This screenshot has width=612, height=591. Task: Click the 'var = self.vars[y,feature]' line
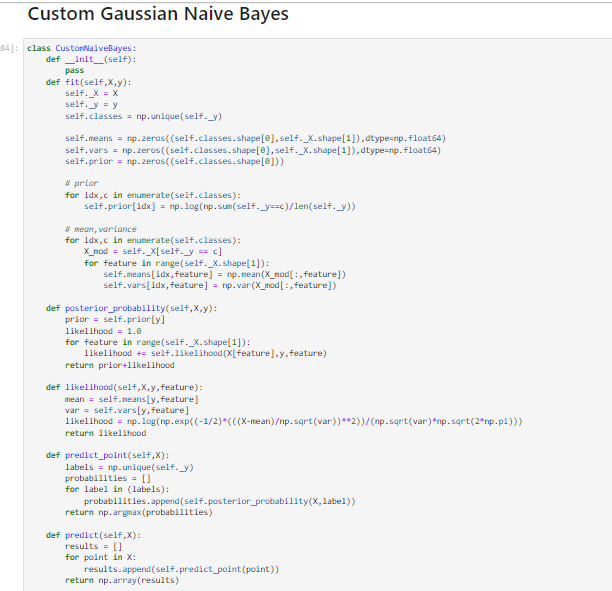(127, 411)
